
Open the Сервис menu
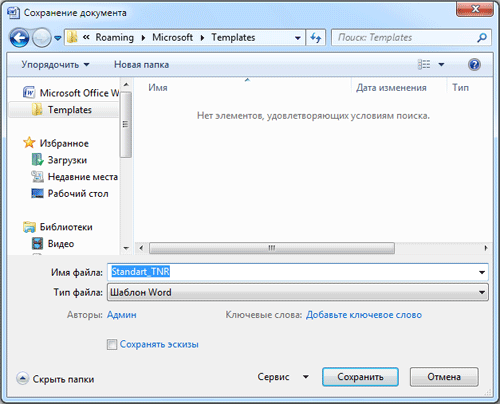[283, 377]
